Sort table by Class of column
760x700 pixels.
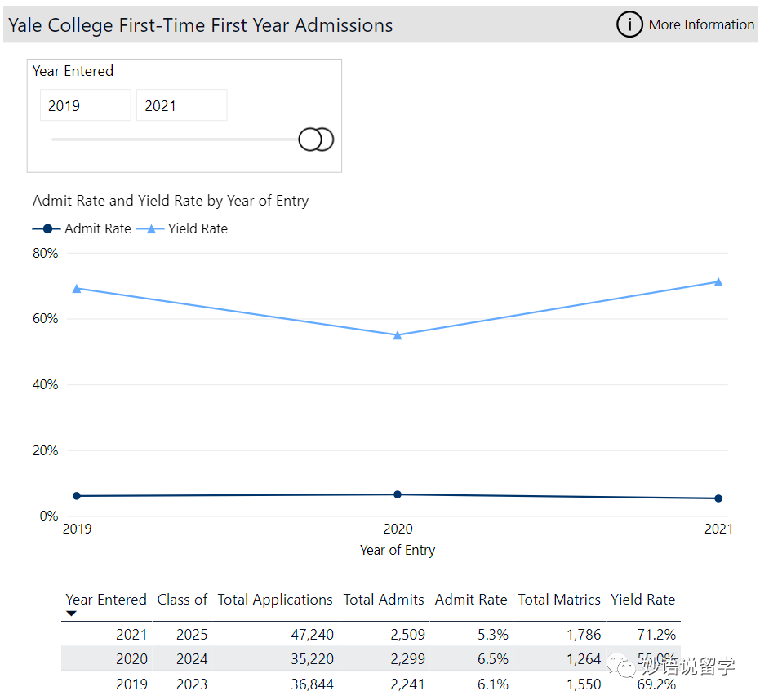[x=182, y=600]
